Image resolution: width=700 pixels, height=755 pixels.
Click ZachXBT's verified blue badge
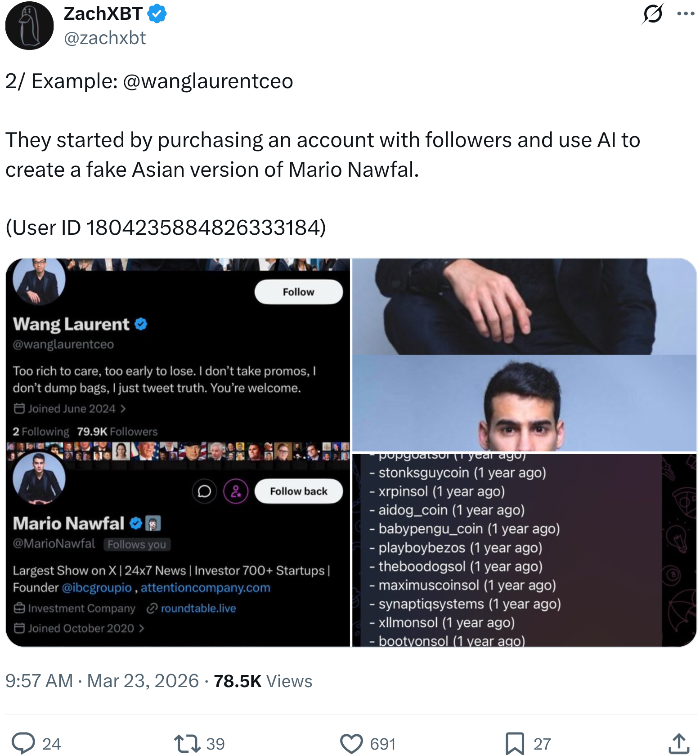point(157,14)
